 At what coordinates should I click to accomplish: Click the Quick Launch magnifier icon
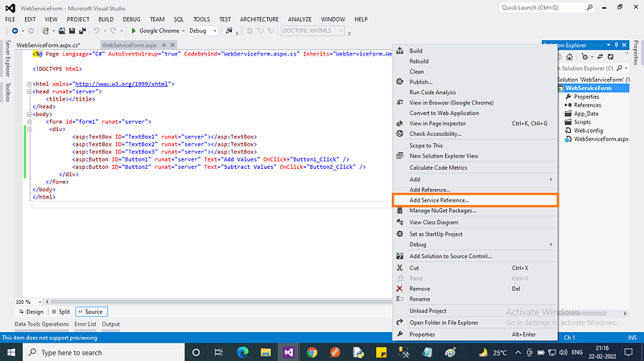[x=590, y=7]
